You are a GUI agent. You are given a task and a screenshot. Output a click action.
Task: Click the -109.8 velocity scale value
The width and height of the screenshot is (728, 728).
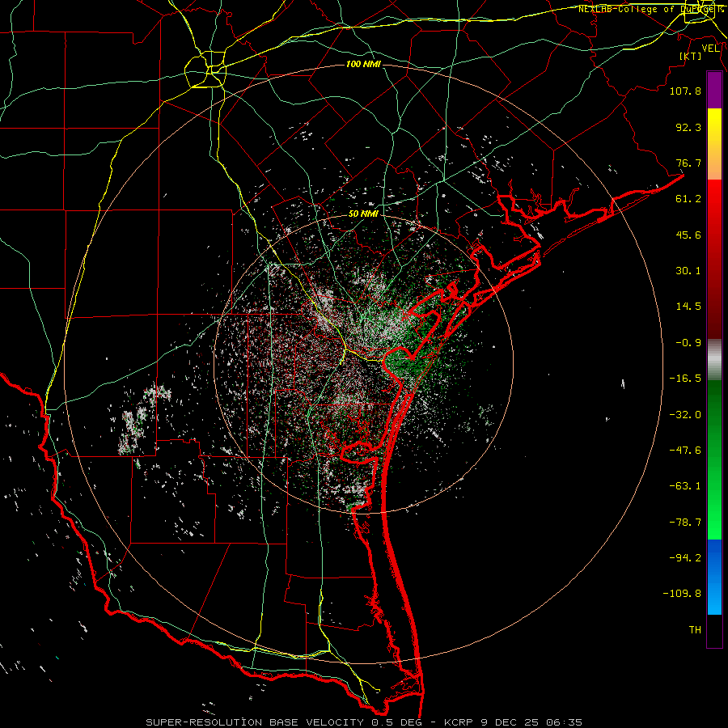tap(682, 594)
